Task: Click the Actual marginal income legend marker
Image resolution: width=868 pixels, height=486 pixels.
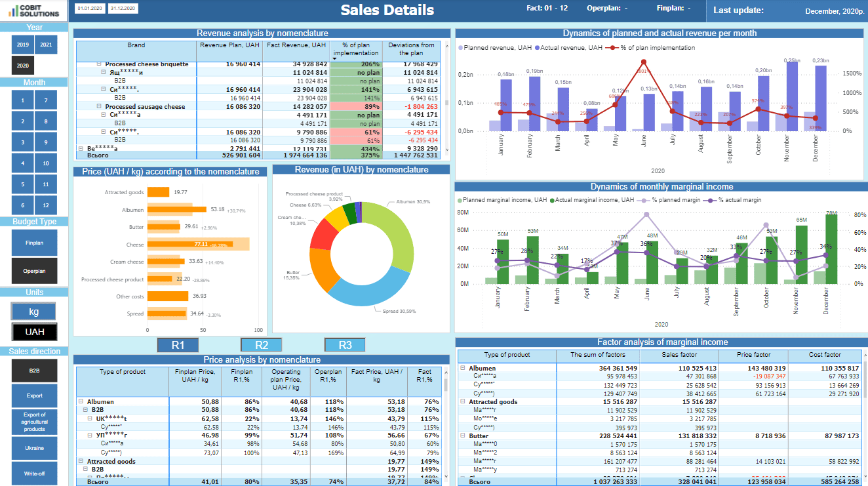Action: [551, 199]
